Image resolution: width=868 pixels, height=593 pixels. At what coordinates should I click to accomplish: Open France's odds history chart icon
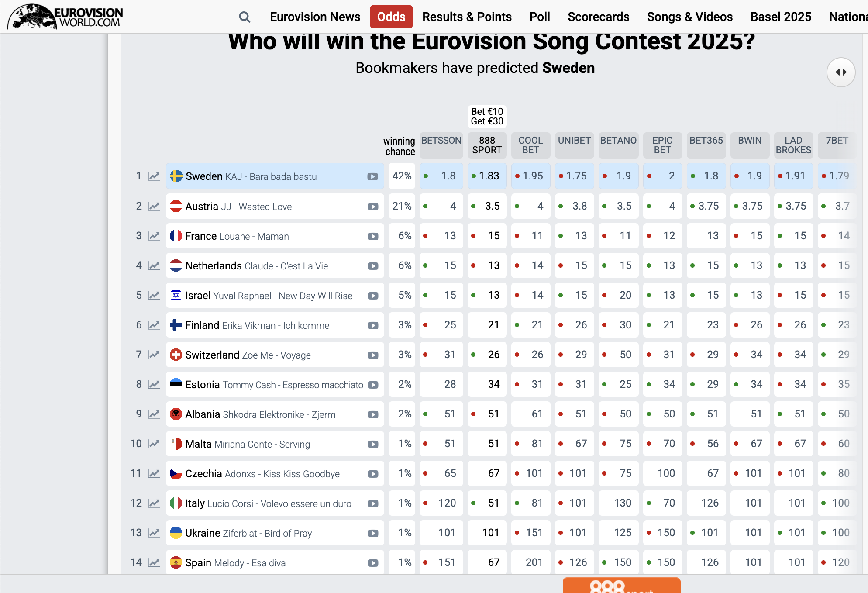point(154,236)
